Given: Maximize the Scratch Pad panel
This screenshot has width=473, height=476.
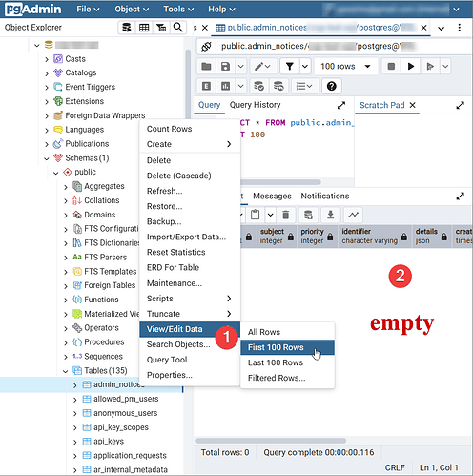Looking at the screenshot, I should pos(460,105).
